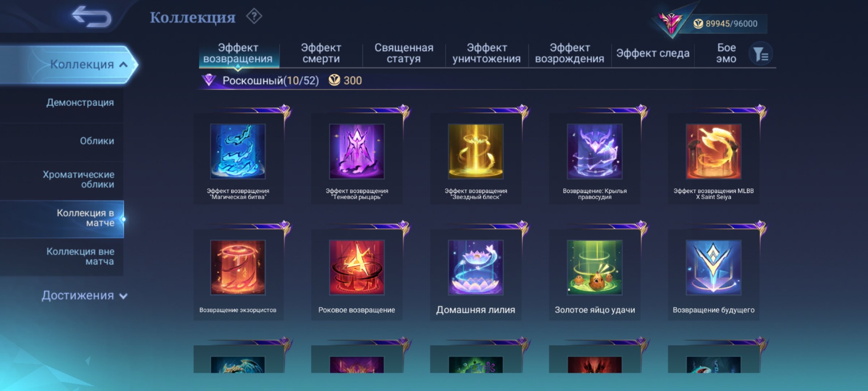Switch to Эффект смерти tab
The image size is (868, 391).
click(x=321, y=53)
